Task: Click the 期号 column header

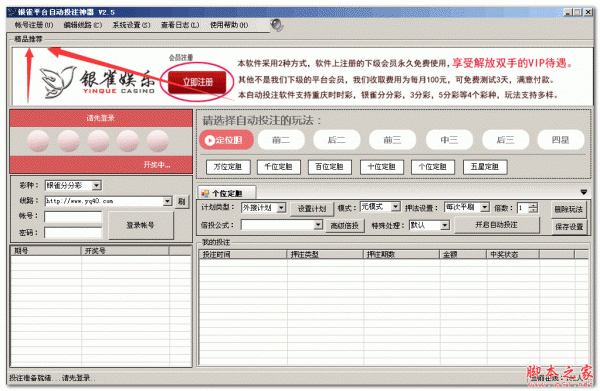Action: click(x=46, y=251)
